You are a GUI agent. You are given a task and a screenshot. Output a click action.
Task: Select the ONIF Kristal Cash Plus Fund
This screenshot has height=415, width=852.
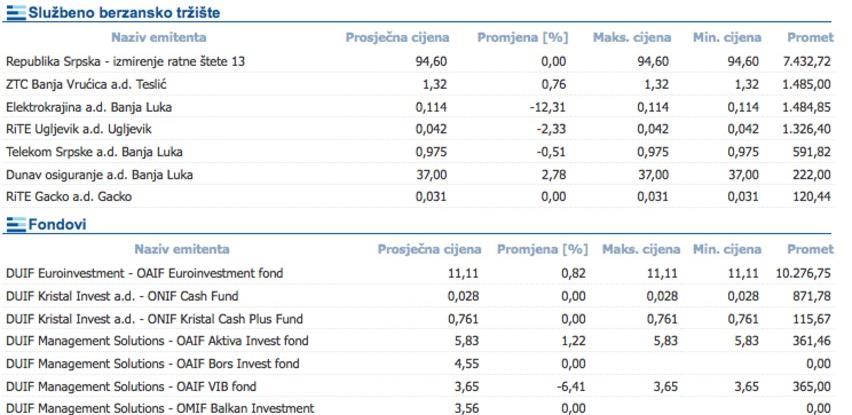[154, 319]
